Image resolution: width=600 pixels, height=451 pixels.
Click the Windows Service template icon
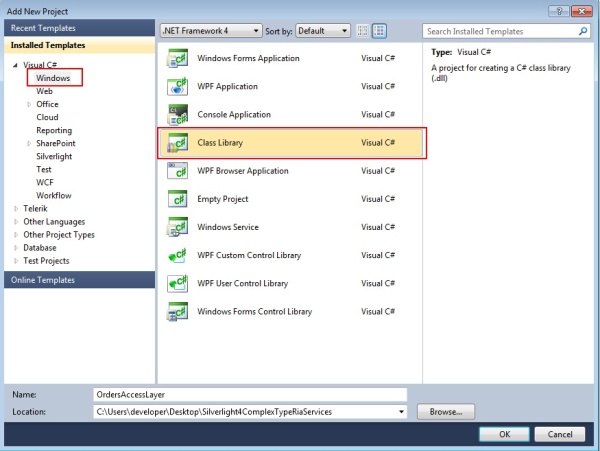[177, 227]
